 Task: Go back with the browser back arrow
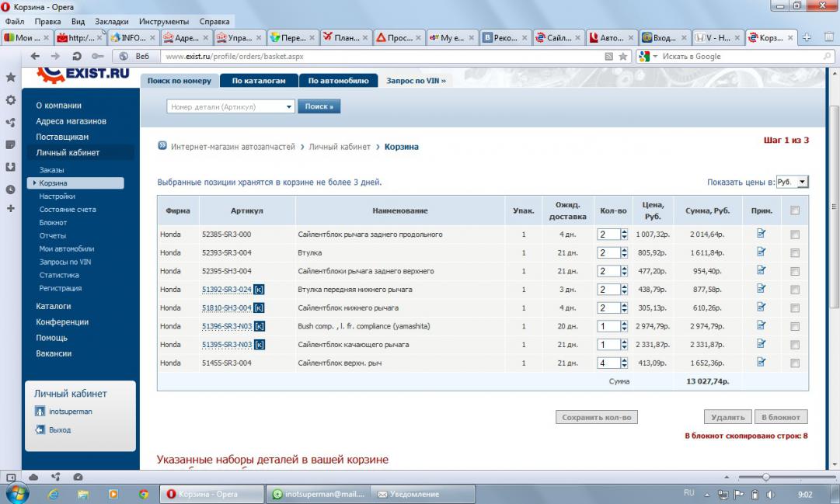(x=36, y=56)
